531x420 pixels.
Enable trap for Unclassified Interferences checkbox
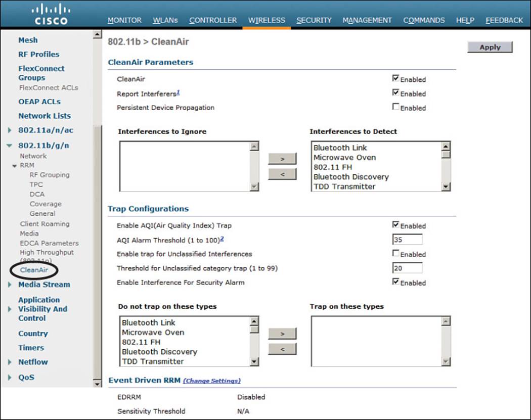click(x=395, y=253)
